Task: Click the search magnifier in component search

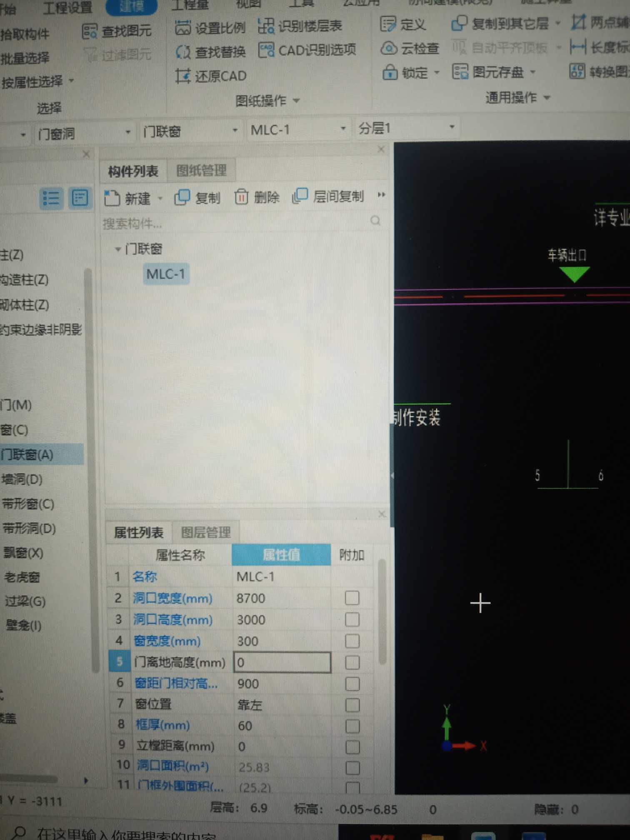Action: [x=375, y=220]
